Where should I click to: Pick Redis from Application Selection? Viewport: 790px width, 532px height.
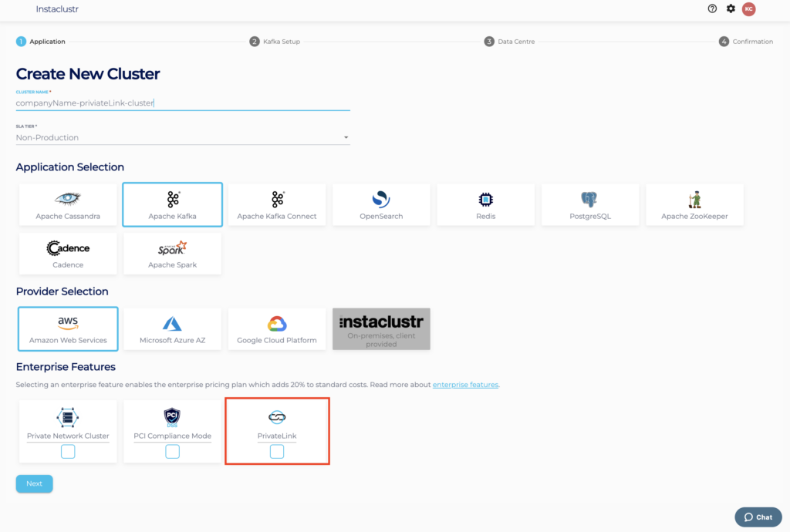485,204
